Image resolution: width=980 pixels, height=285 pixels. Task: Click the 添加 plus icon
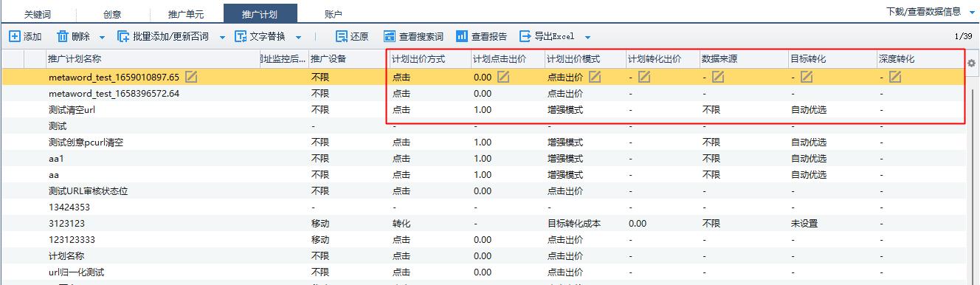point(14,36)
